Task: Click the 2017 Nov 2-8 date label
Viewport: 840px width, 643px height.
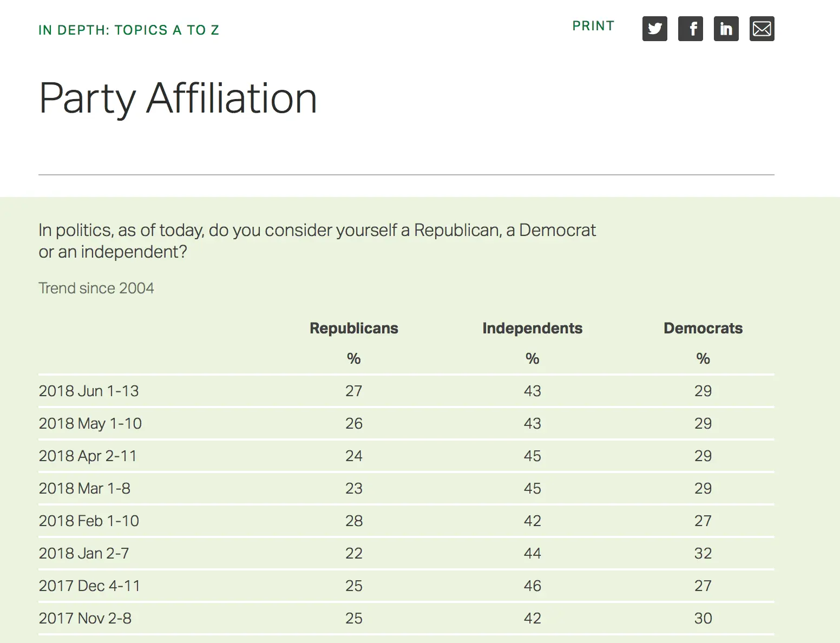Action: pos(85,618)
